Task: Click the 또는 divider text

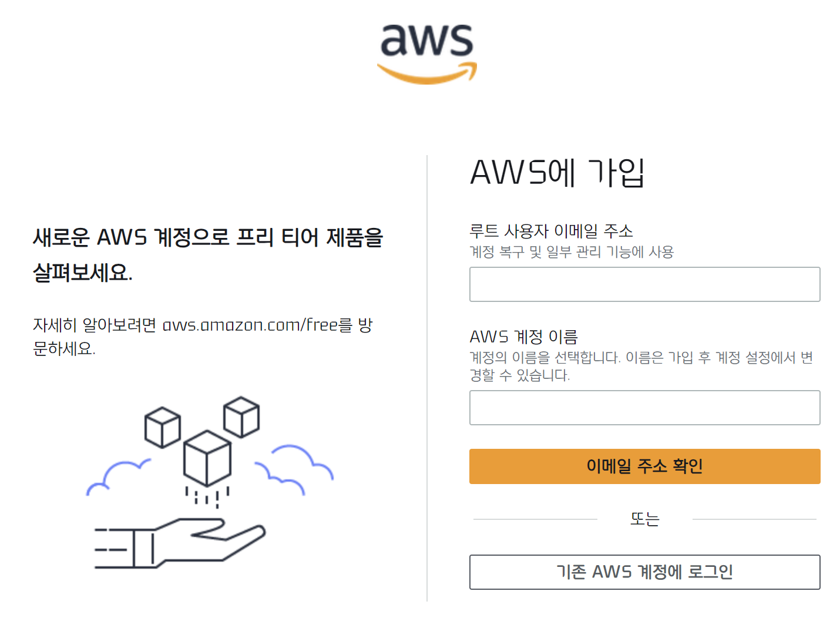Action: [x=644, y=519]
